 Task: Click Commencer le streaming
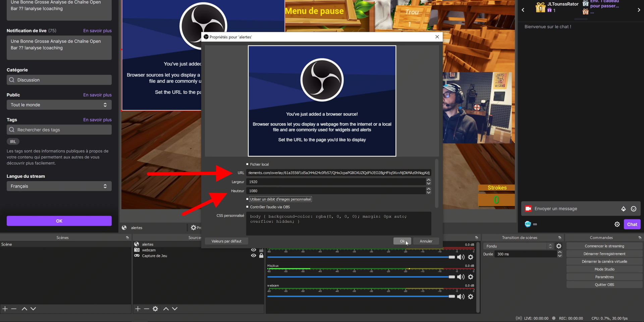(x=604, y=246)
